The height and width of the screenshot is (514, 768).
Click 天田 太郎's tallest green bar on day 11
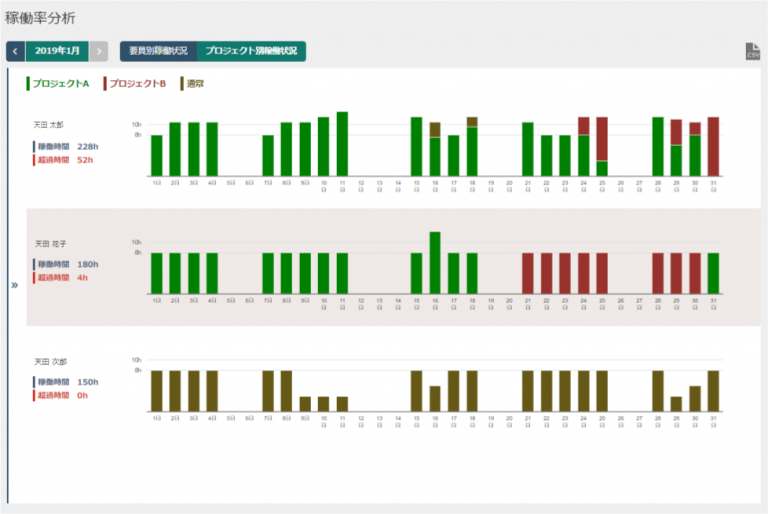click(x=342, y=144)
